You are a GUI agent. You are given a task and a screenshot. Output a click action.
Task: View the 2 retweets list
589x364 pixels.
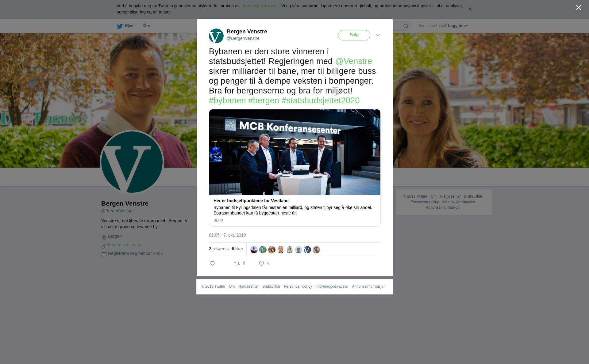[x=219, y=249]
